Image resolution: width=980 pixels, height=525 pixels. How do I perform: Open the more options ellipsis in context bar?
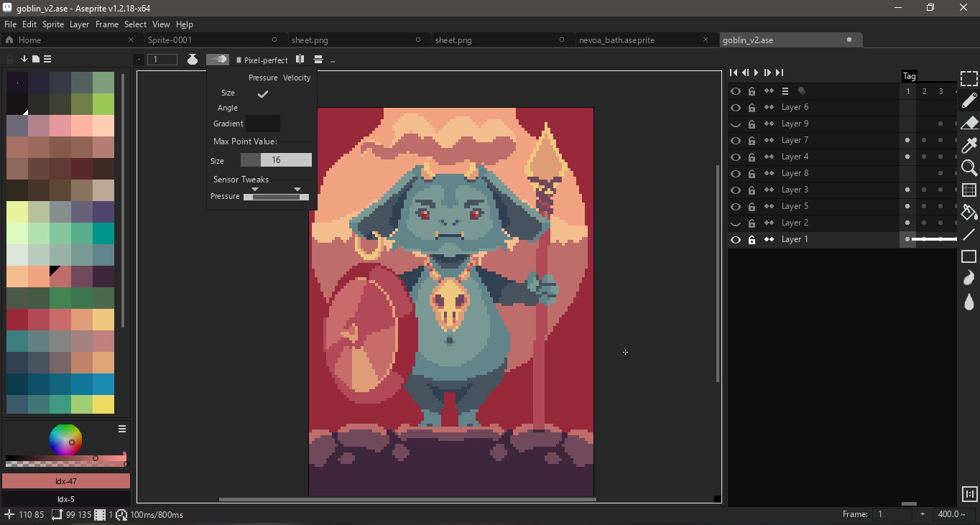click(333, 60)
